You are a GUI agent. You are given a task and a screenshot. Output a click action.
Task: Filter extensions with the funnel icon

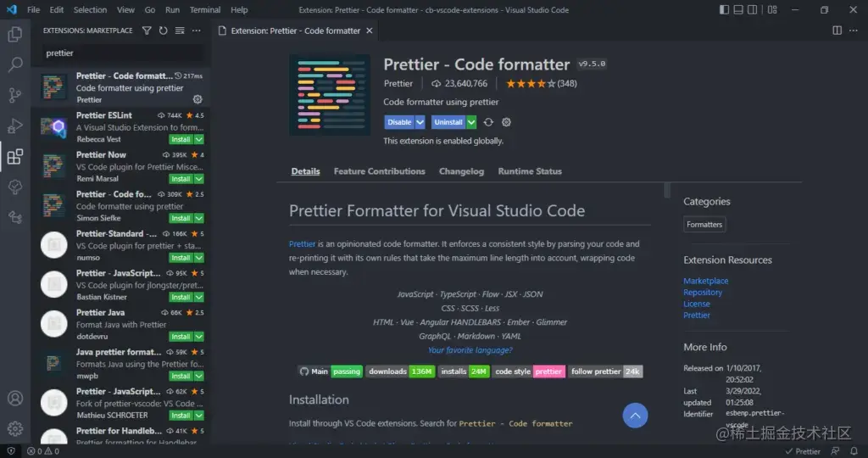coord(147,31)
